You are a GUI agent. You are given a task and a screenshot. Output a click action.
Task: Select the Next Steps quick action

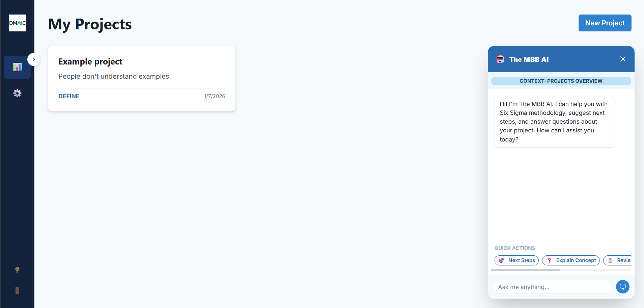[x=516, y=260]
